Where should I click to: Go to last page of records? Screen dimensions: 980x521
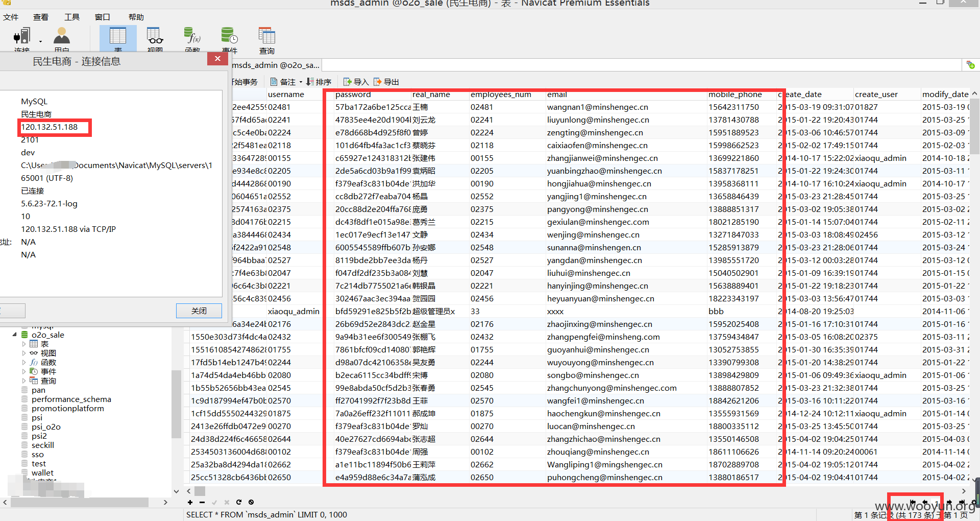(x=962, y=503)
